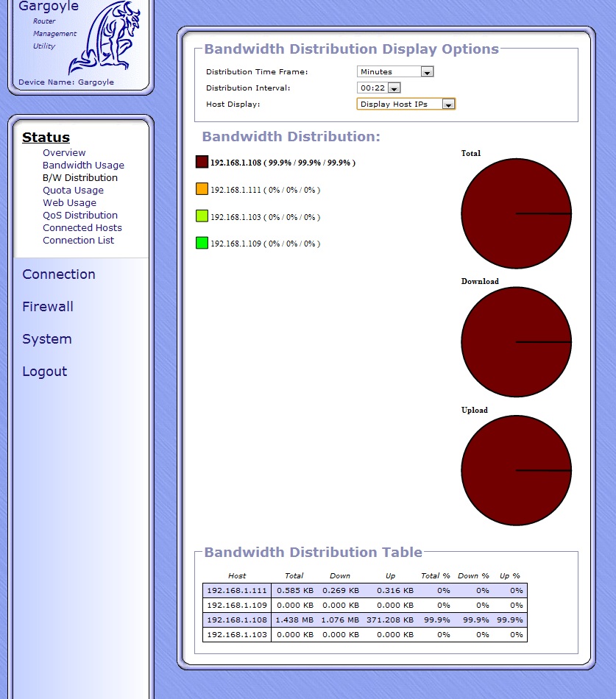Click the Total column header
Viewport: 616px width, 699px height.
click(294, 575)
